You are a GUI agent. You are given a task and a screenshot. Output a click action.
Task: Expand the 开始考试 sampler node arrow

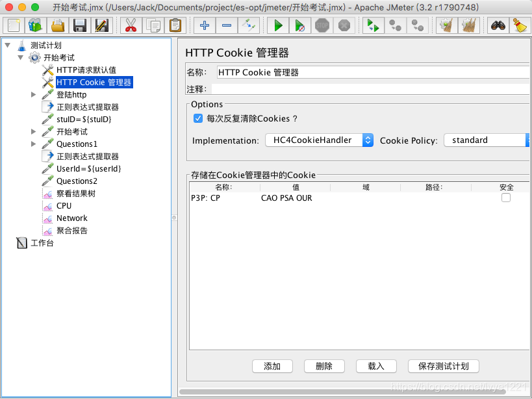(x=33, y=131)
